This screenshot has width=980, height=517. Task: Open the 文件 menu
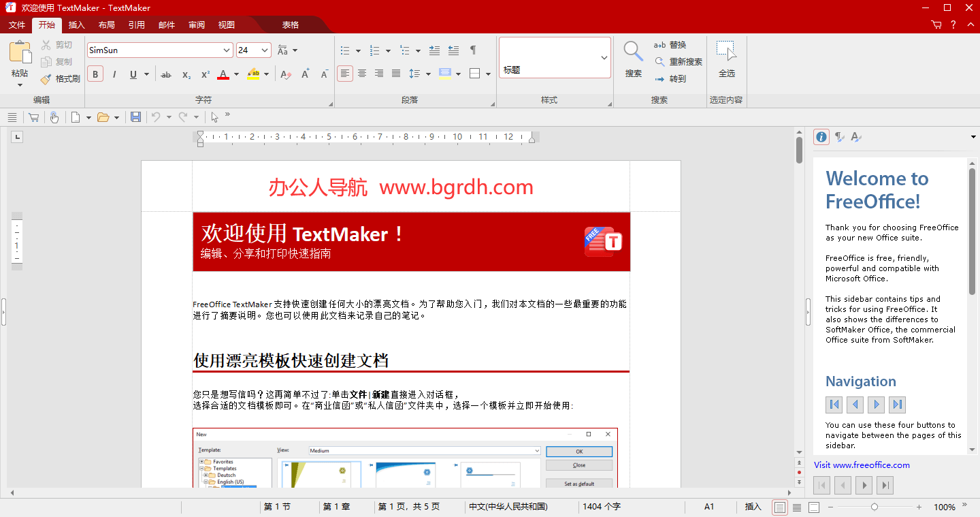click(x=16, y=25)
